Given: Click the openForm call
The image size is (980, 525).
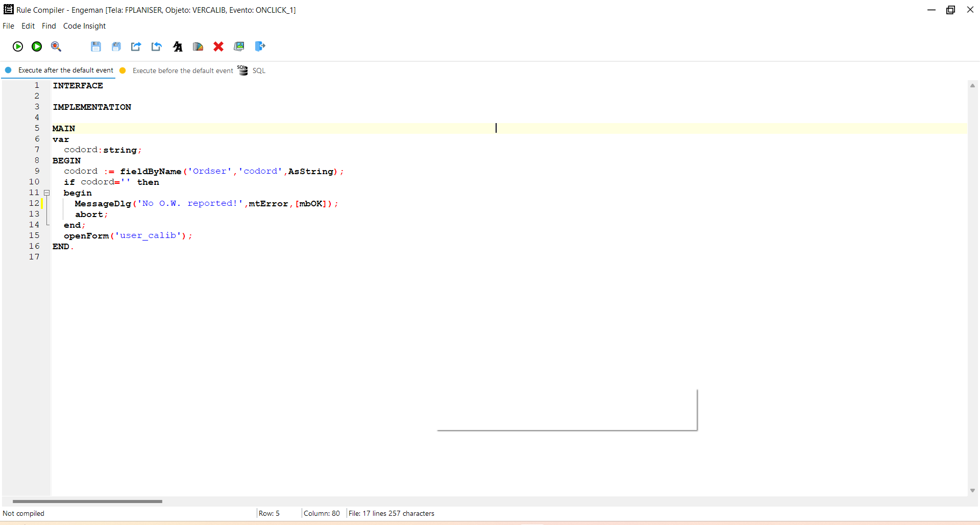Looking at the screenshot, I should (86, 236).
